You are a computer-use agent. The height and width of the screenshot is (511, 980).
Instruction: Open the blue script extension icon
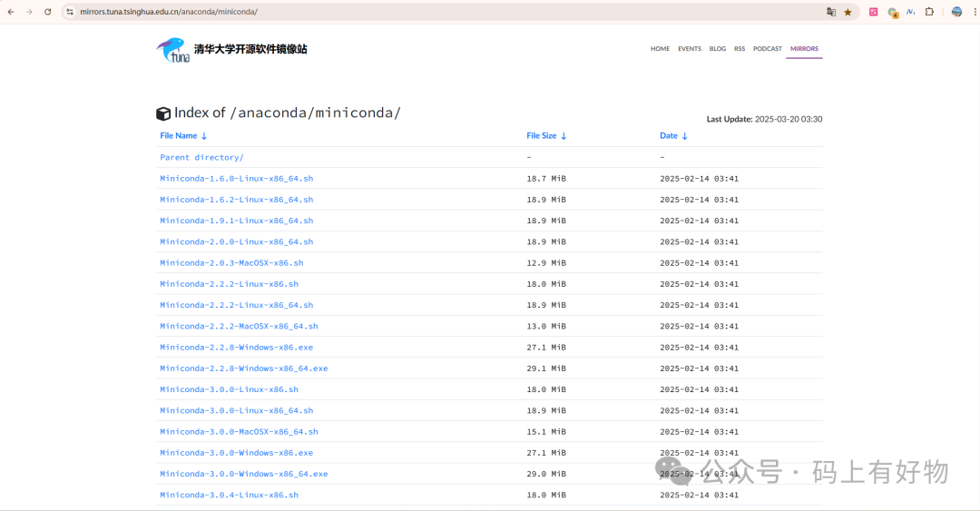(x=911, y=12)
